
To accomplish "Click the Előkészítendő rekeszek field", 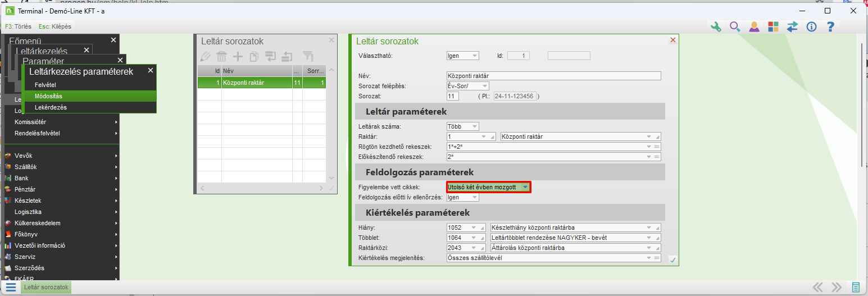I will (x=553, y=157).
